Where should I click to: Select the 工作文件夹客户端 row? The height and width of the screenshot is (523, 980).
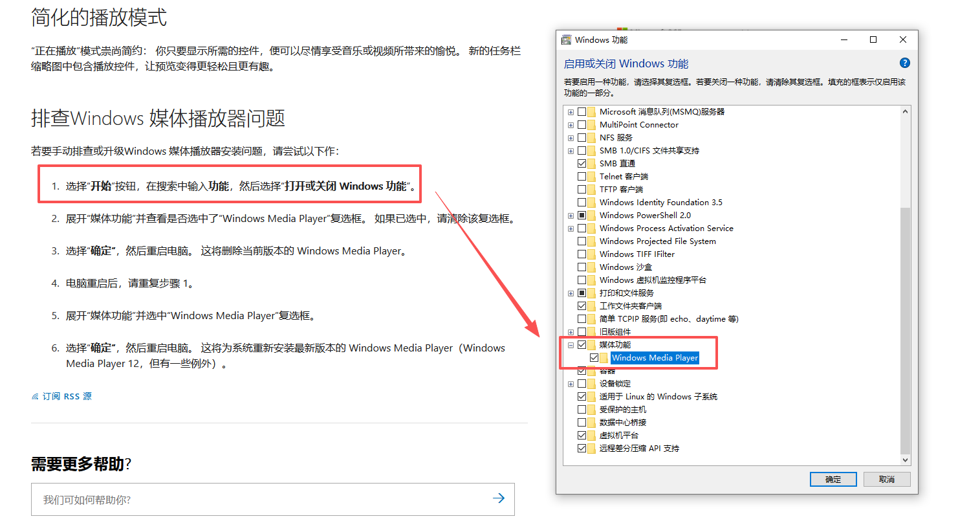click(631, 306)
